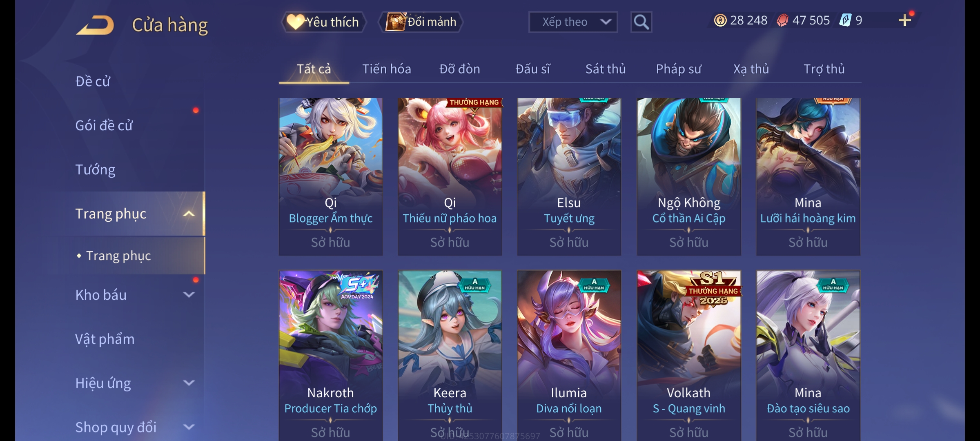Click the blue ticket voucher icon
The width and height of the screenshot is (980, 441).
pos(845,20)
